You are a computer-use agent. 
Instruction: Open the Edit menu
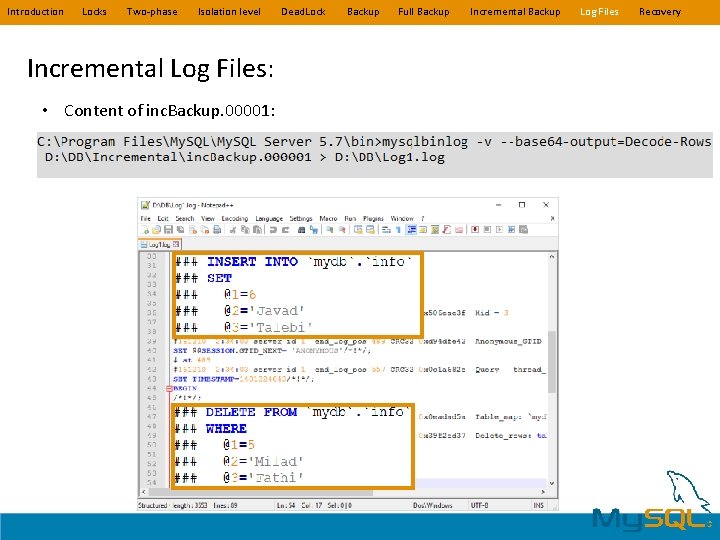pyautogui.click(x=163, y=219)
